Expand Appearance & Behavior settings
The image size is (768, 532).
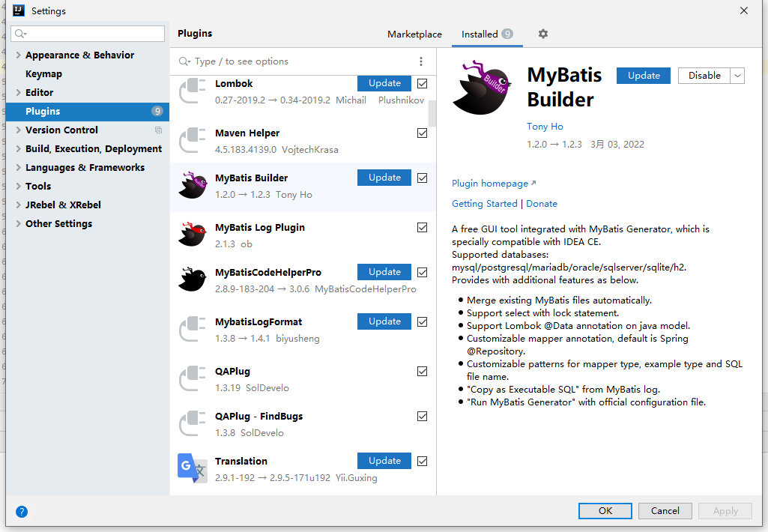click(18, 55)
